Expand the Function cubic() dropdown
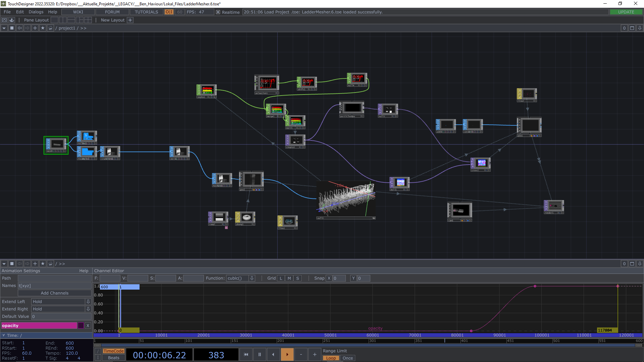Viewport: 644px width, 362px height. click(x=252, y=278)
